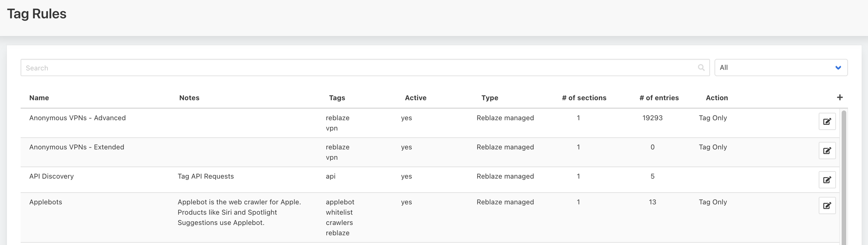Click the Tags column header
The image size is (868, 245).
pos(337,98)
